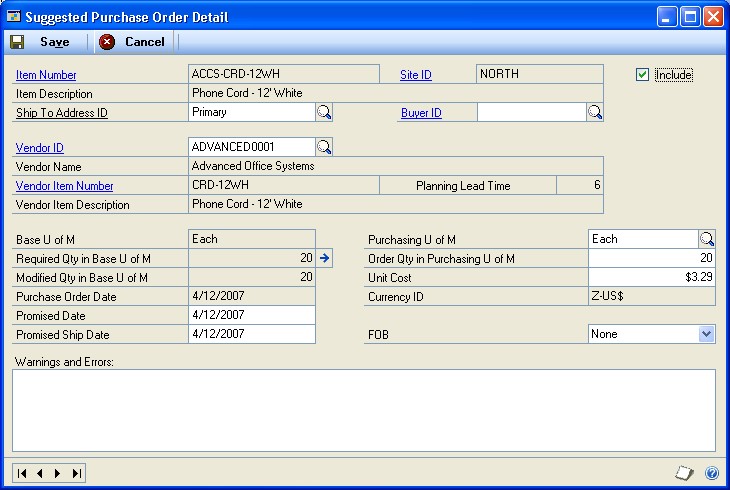The width and height of the screenshot is (730, 490).
Task: Click the Required Qty expansion arrow
Action: pos(324,258)
